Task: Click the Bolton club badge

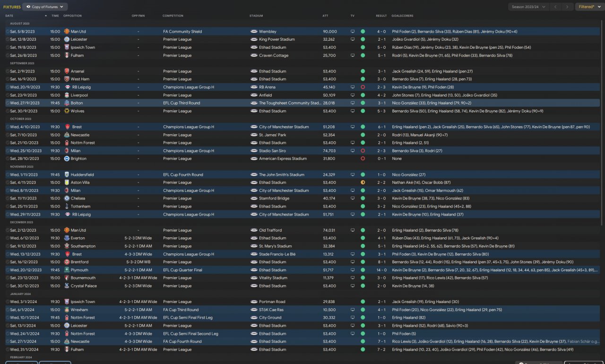Action: point(67,103)
